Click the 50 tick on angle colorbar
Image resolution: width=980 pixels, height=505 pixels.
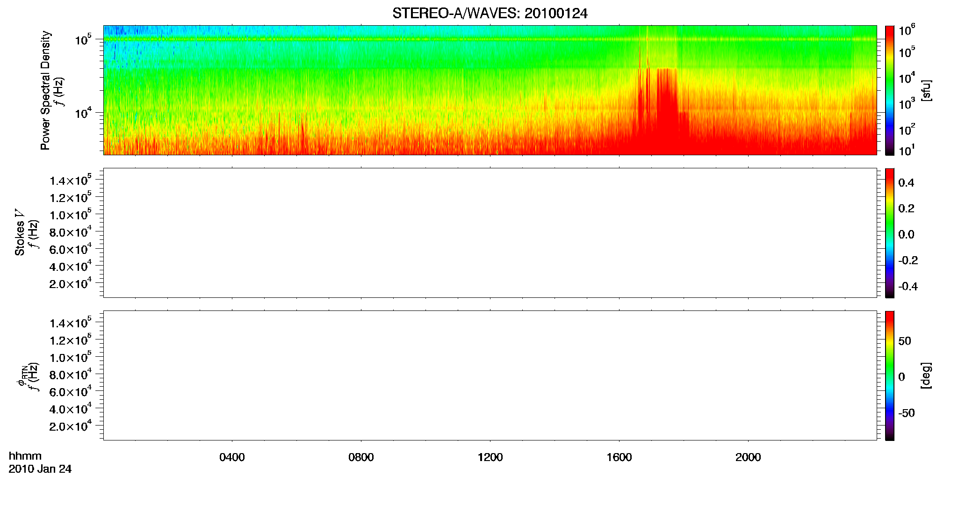[x=905, y=341]
